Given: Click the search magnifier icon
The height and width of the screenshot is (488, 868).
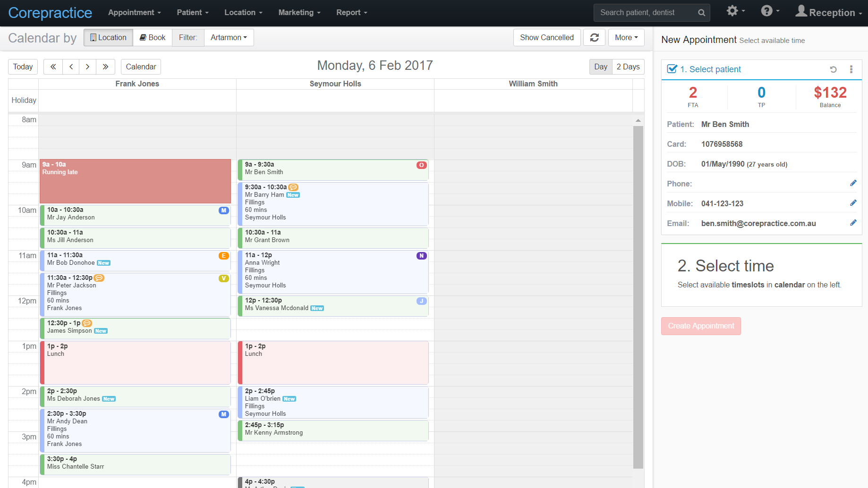Looking at the screenshot, I should pos(702,12).
